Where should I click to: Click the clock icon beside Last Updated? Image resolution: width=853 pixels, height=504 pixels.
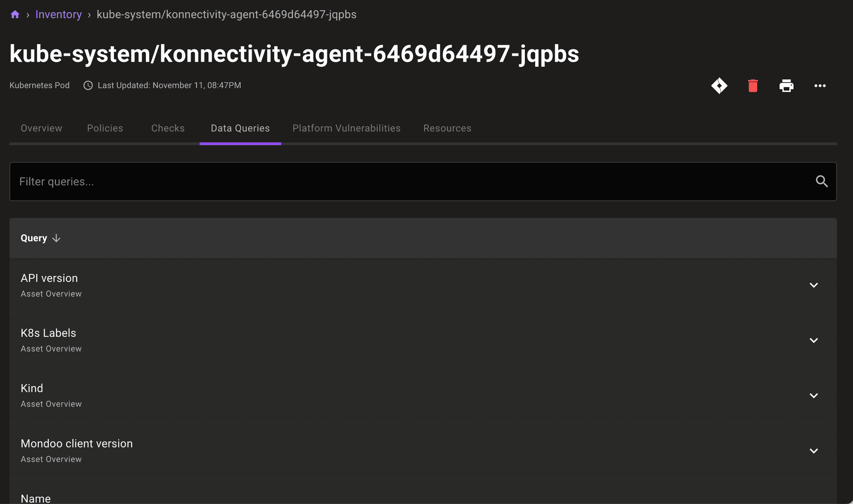(87, 85)
